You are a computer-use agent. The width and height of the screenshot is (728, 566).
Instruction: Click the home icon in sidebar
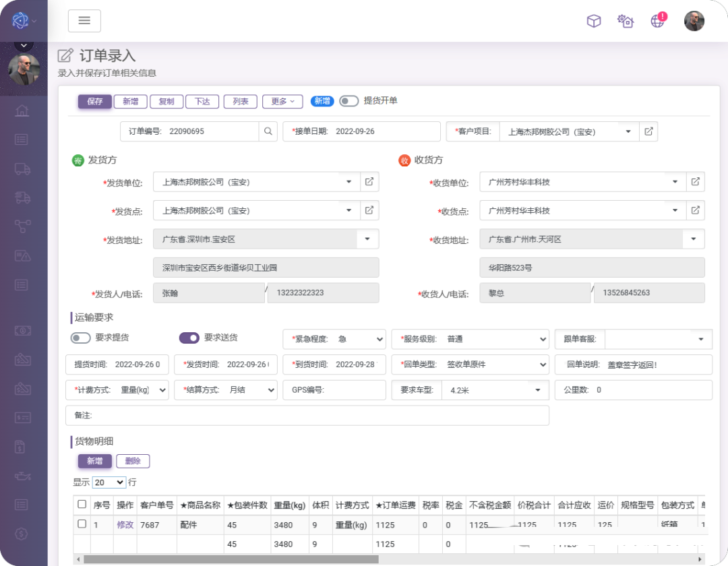tap(22, 111)
